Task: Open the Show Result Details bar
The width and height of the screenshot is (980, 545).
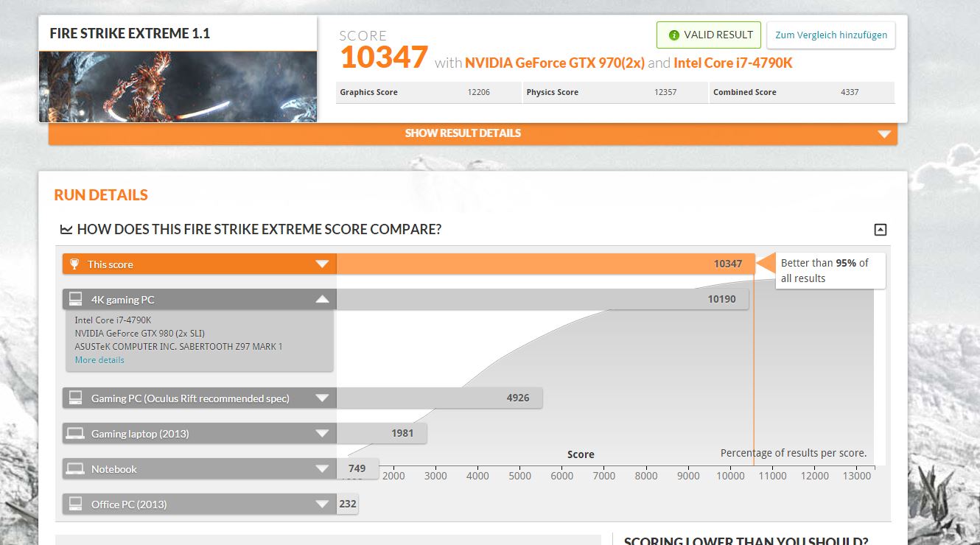Action: click(x=473, y=133)
